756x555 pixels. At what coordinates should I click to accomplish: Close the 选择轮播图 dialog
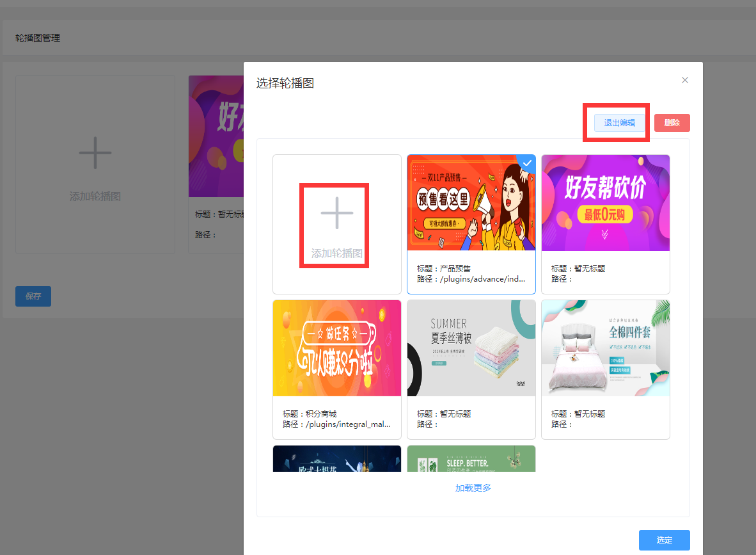[684, 80]
